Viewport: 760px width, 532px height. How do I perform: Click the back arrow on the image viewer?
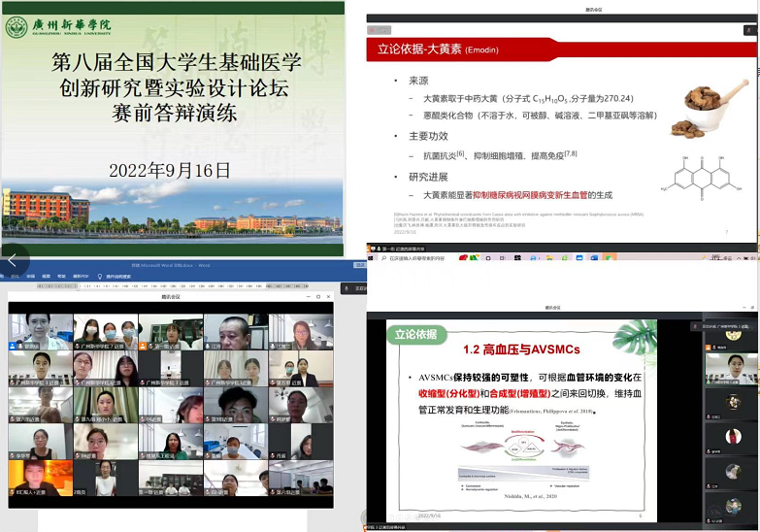coord(13,260)
